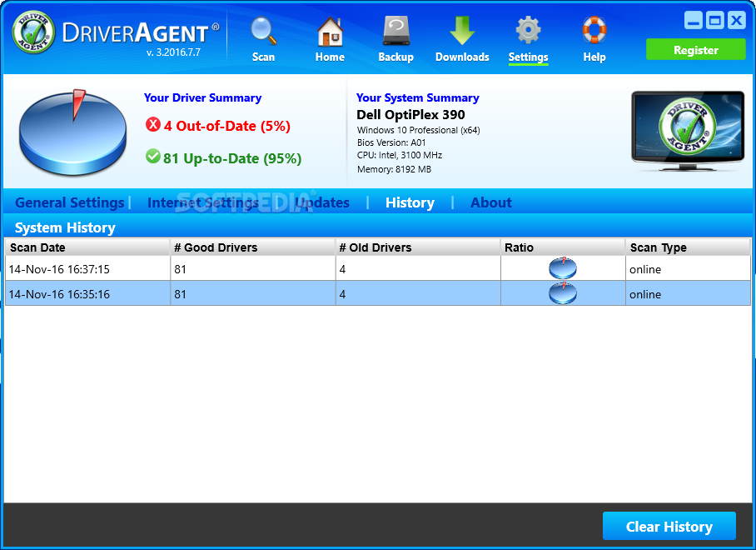Image resolution: width=756 pixels, height=550 pixels.
Task: Switch to Updates tab
Action: [x=322, y=202]
